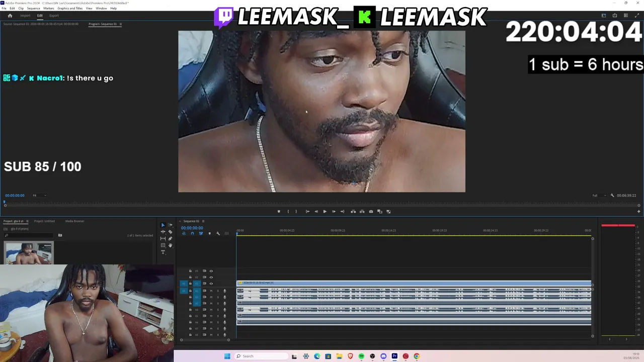Add marker in Program Monitor
The height and width of the screenshot is (362, 644).
pos(279,211)
